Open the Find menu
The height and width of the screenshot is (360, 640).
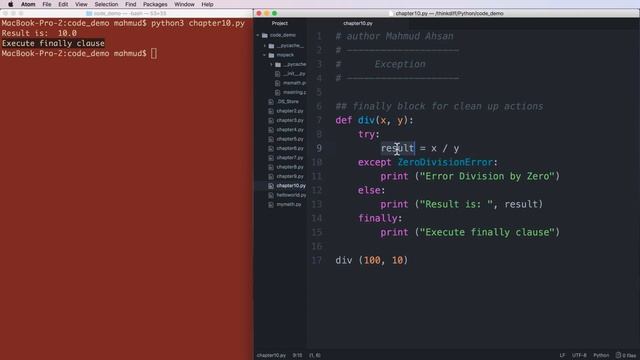[x=131, y=4]
